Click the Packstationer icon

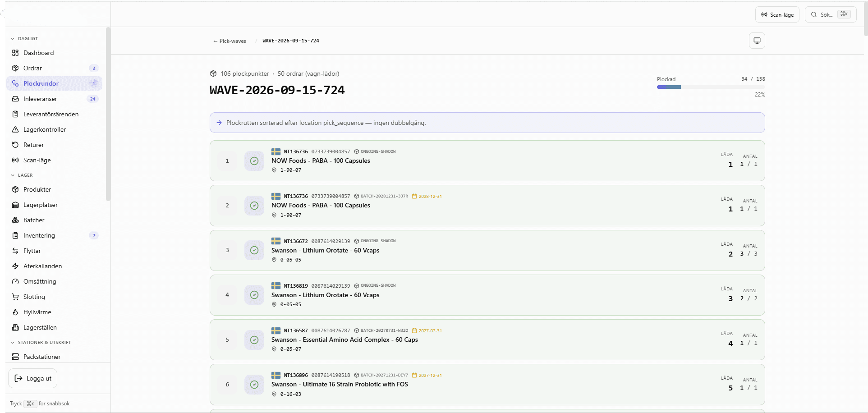coord(15,357)
